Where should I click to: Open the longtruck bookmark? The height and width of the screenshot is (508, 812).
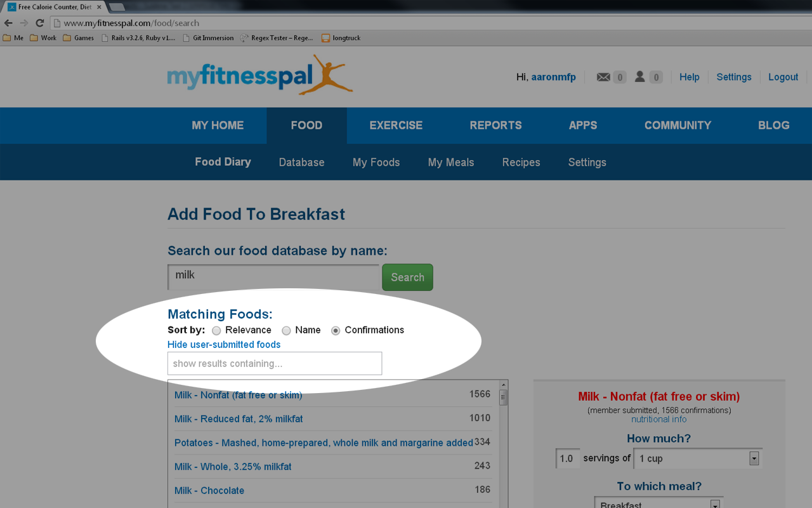pyautogui.click(x=341, y=38)
